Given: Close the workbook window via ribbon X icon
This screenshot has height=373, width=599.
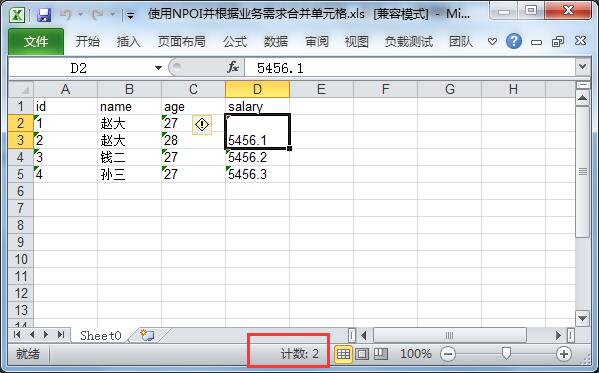Looking at the screenshot, I should coord(580,41).
